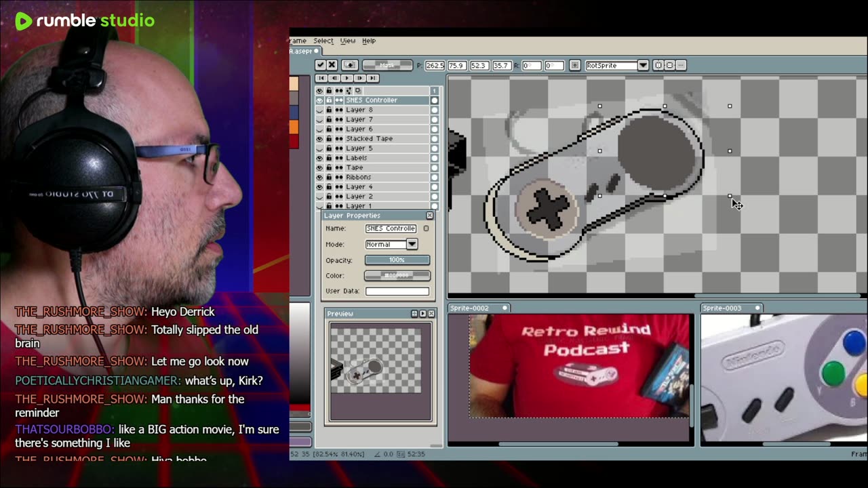Select the Layer 2 row
Image resolution: width=868 pixels, height=488 pixels.
coord(387,197)
